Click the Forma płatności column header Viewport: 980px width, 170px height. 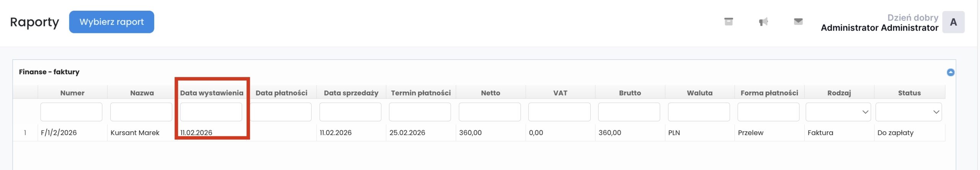(769, 93)
